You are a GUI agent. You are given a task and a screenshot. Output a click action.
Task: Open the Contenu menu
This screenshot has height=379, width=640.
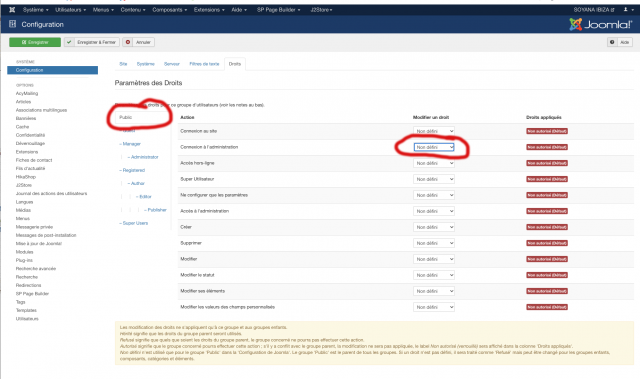(133, 9)
